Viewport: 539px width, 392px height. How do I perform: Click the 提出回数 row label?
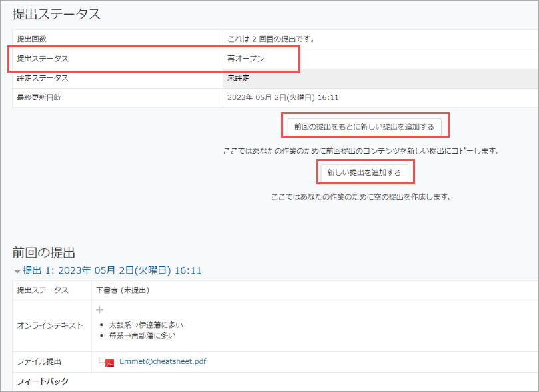[x=33, y=39]
